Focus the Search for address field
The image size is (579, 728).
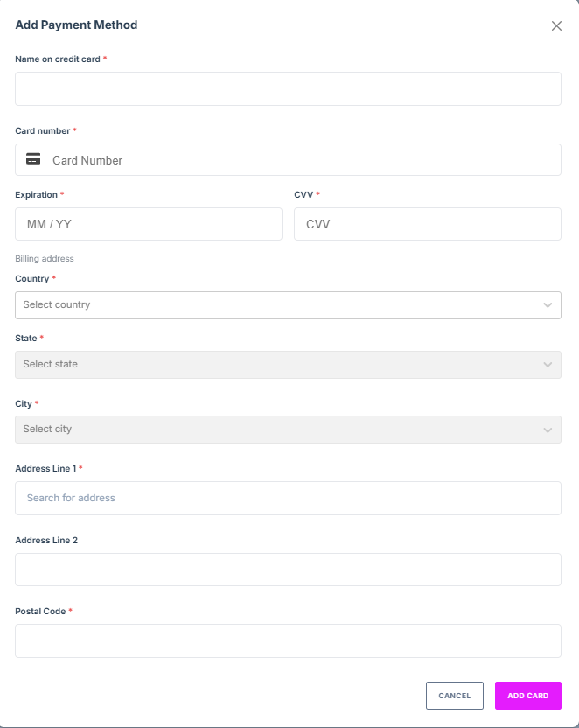288,498
